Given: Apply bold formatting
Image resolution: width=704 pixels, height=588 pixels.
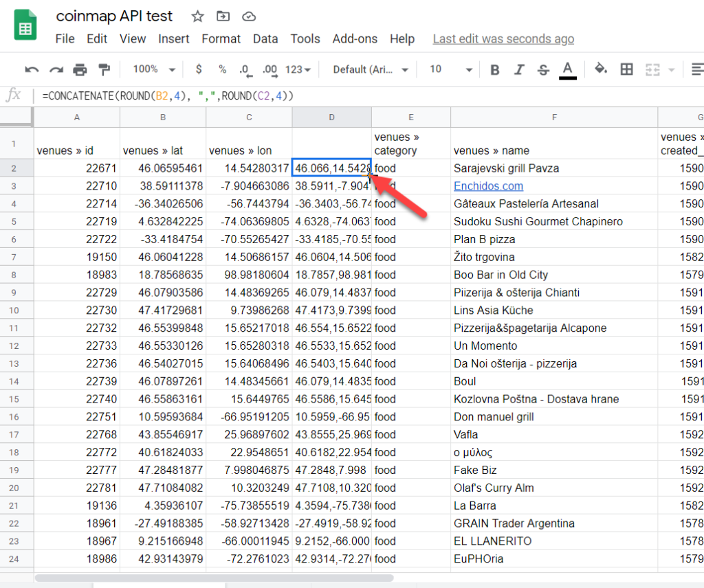Looking at the screenshot, I should pyautogui.click(x=495, y=69).
